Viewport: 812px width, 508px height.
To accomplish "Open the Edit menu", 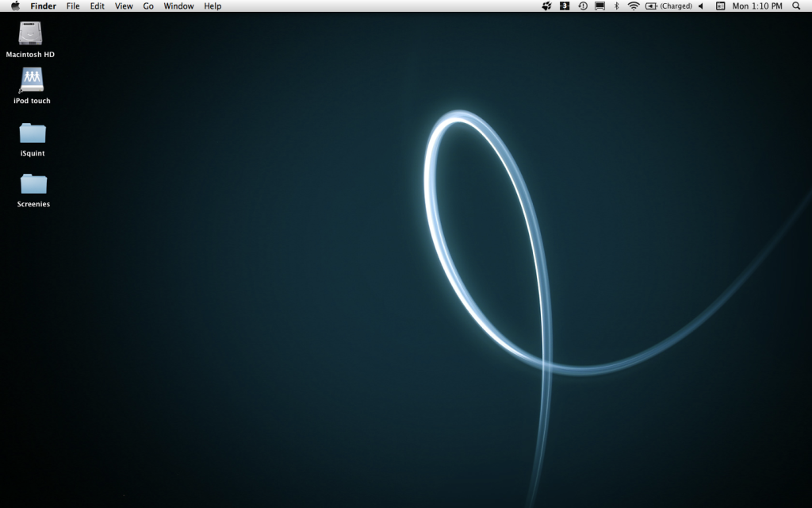I will coord(98,6).
